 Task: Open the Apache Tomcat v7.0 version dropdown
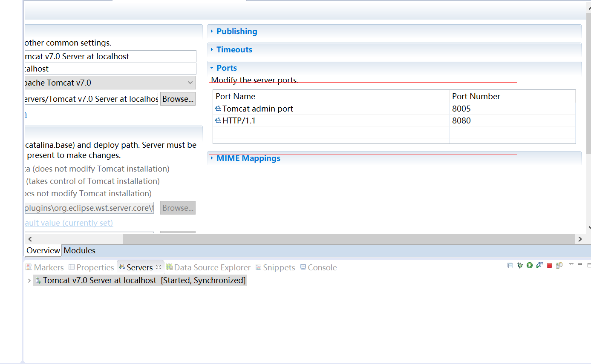pos(190,82)
